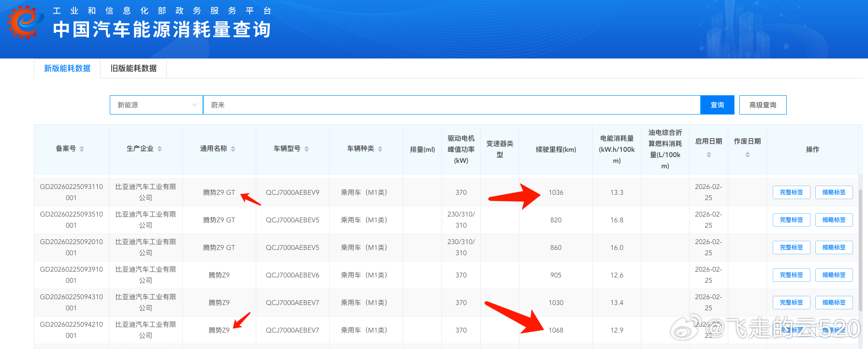Click the 油电综合折算燃料消耗量 column header

[x=665, y=149]
